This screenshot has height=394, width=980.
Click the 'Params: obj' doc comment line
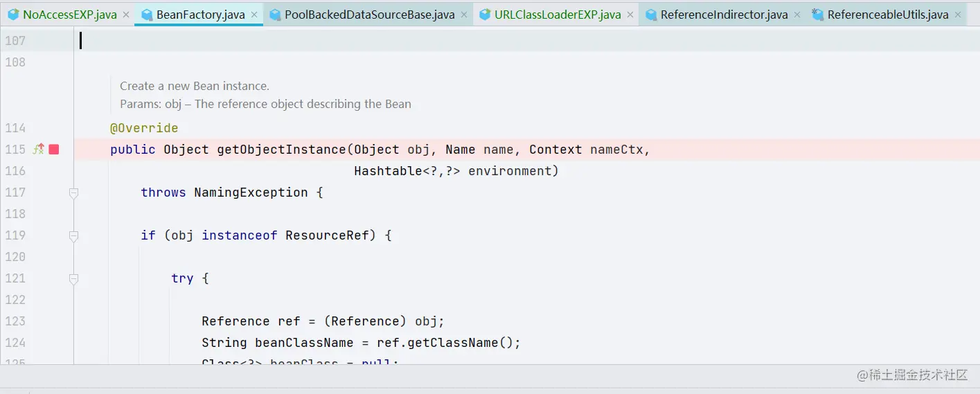[x=265, y=104]
